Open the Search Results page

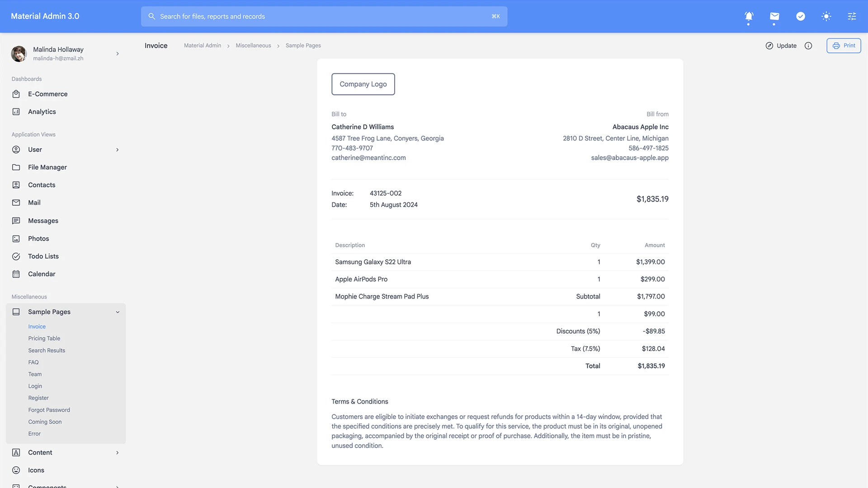(47, 350)
